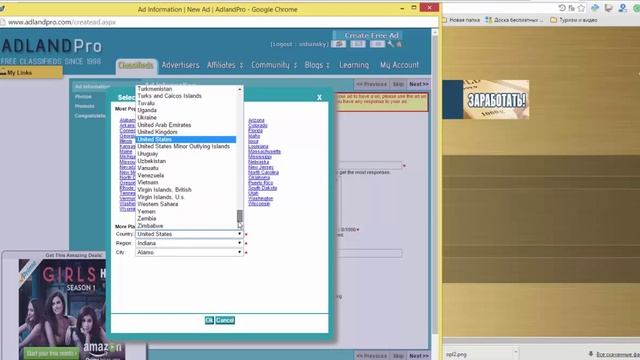Choose United Kingdom from the country list
Screen dimensions: 640x360
click(x=186, y=132)
